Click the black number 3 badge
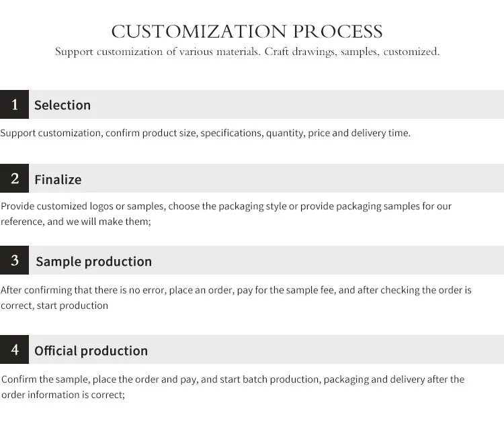This screenshot has width=504, height=431. click(x=15, y=260)
